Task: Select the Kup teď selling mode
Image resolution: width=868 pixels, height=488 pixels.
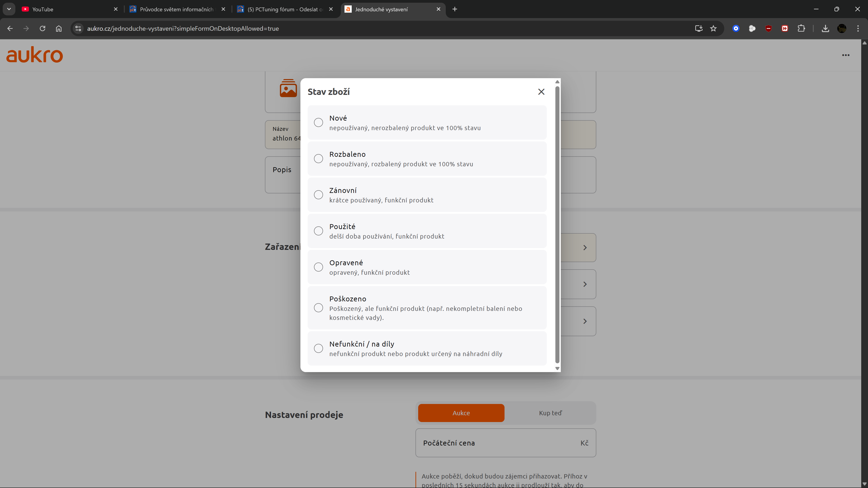Action: coord(550,413)
